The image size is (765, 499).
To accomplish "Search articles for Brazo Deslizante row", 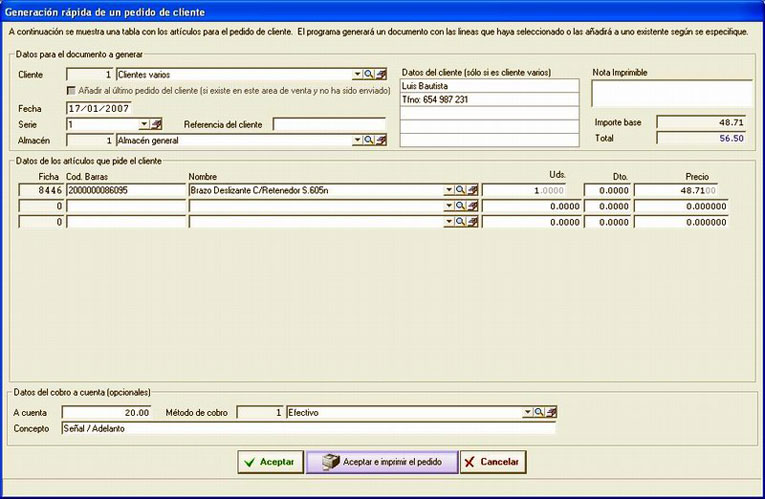I will coord(460,190).
